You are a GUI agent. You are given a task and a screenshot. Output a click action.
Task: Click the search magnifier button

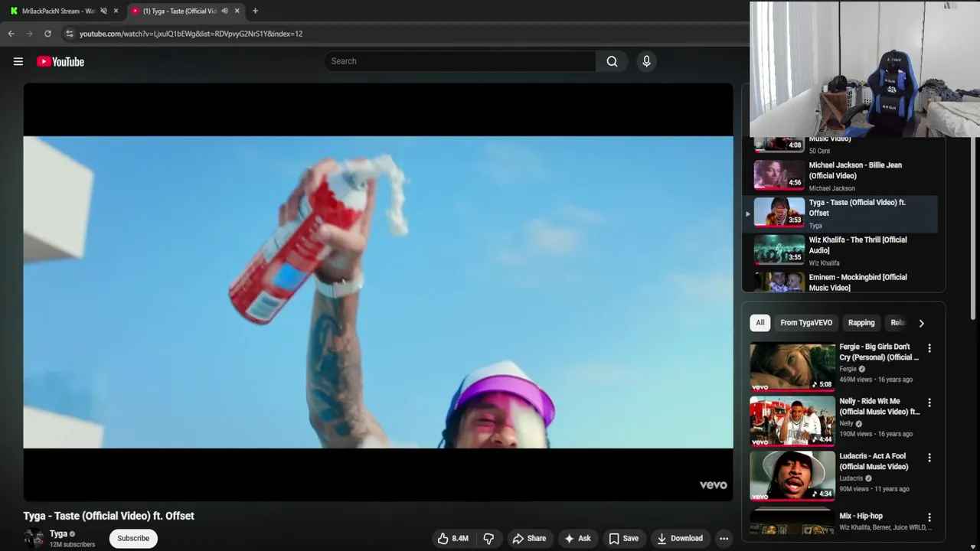pyautogui.click(x=612, y=61)
